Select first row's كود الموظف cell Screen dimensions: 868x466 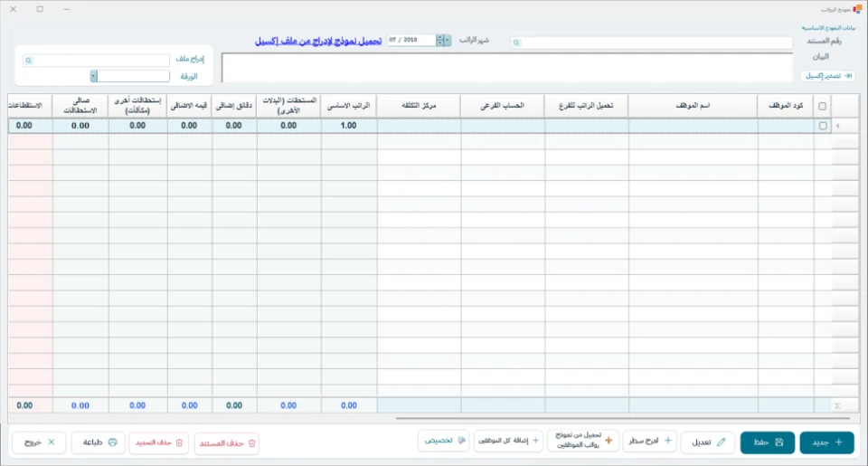786,126
